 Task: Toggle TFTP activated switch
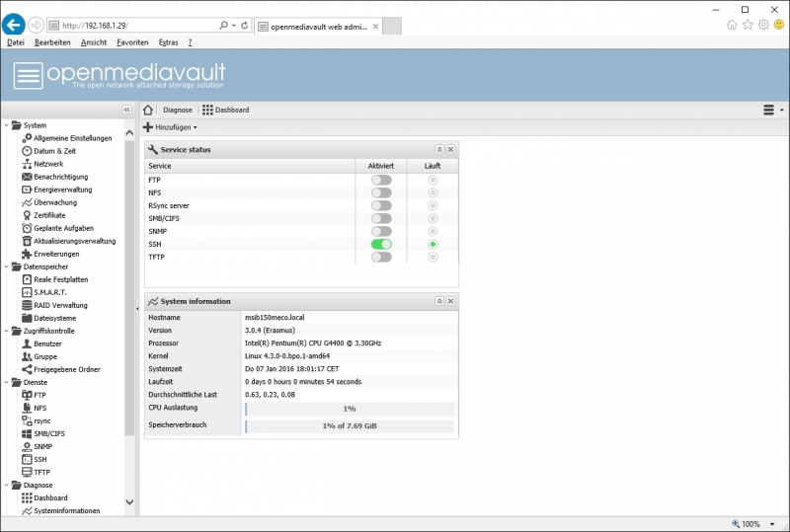point(381,257)
